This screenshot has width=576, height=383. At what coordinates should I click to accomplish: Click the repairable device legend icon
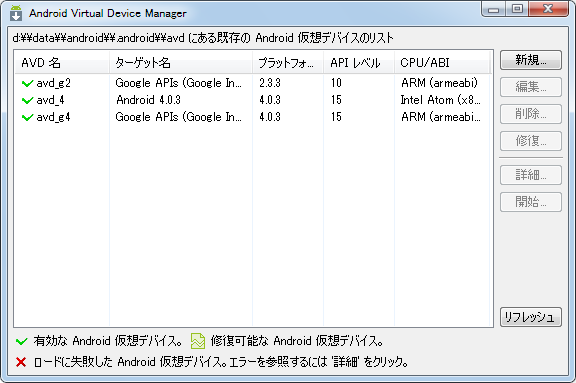(198, 341)
